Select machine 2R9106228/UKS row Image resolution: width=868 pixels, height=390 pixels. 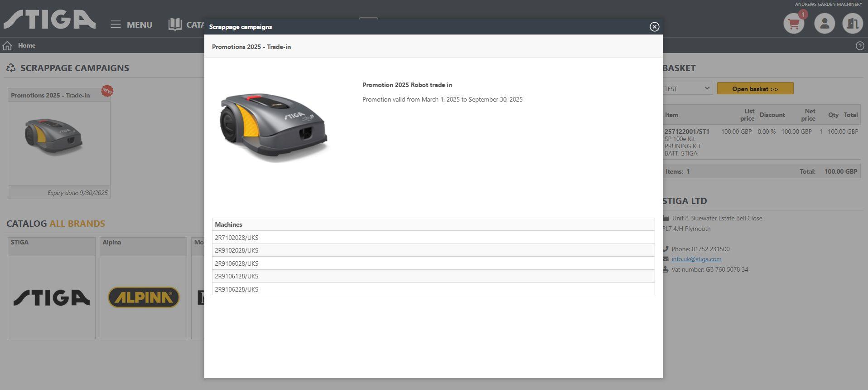pos(433,289)
